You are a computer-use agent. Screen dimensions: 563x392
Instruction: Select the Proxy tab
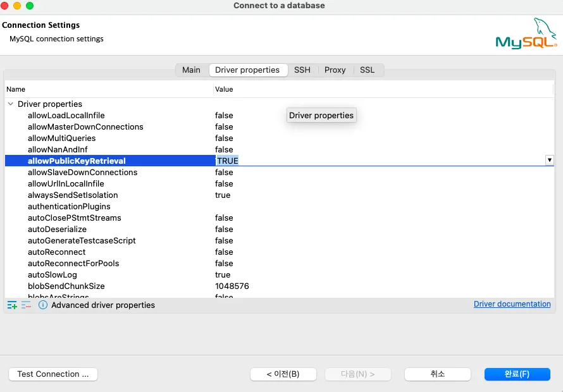point(335,70)
